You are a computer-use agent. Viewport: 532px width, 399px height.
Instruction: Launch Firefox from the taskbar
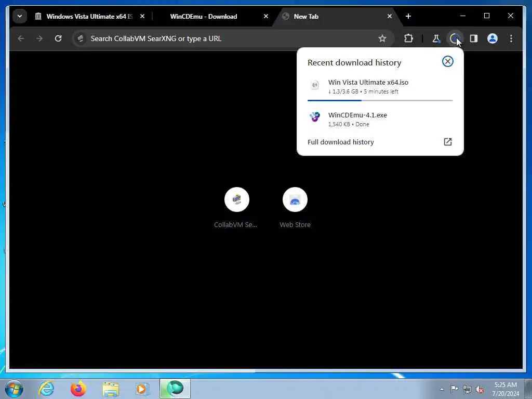78,389
